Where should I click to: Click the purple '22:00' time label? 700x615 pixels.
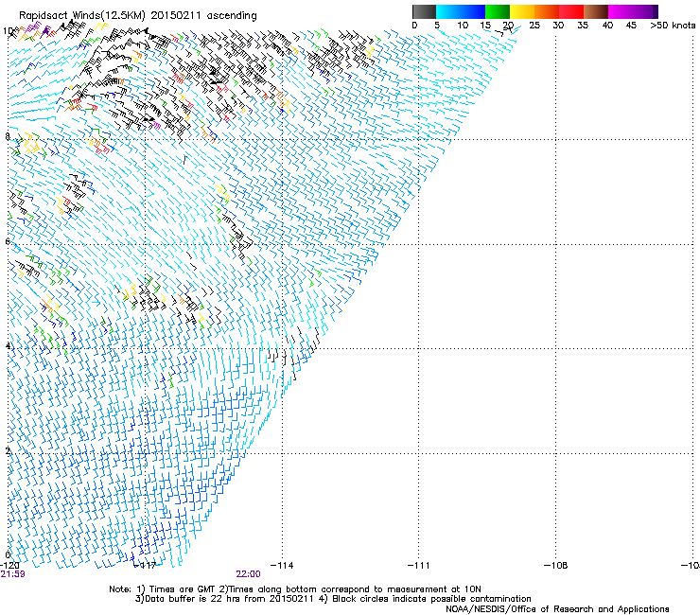248,574
